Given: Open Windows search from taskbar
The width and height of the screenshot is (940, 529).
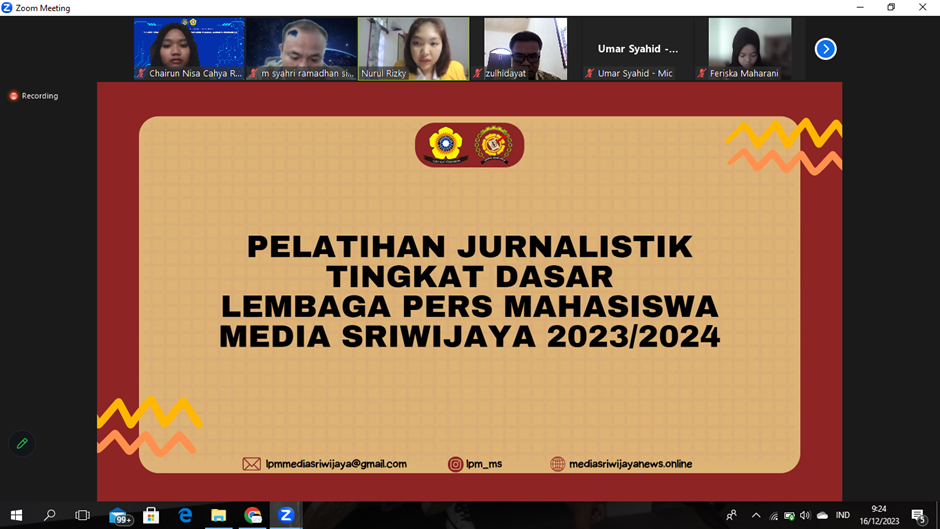Looking at the screenshot, I should coord(50,515).
